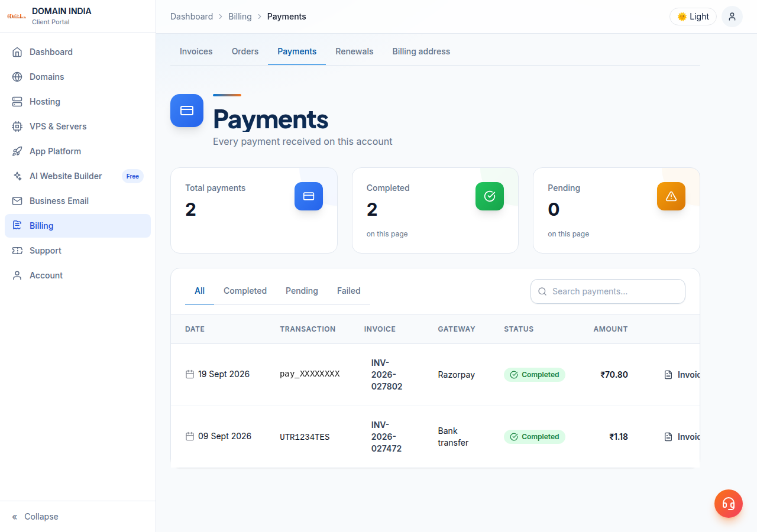Open Hosting in the sidebar

pyautogui.click(x=77, y=102)
